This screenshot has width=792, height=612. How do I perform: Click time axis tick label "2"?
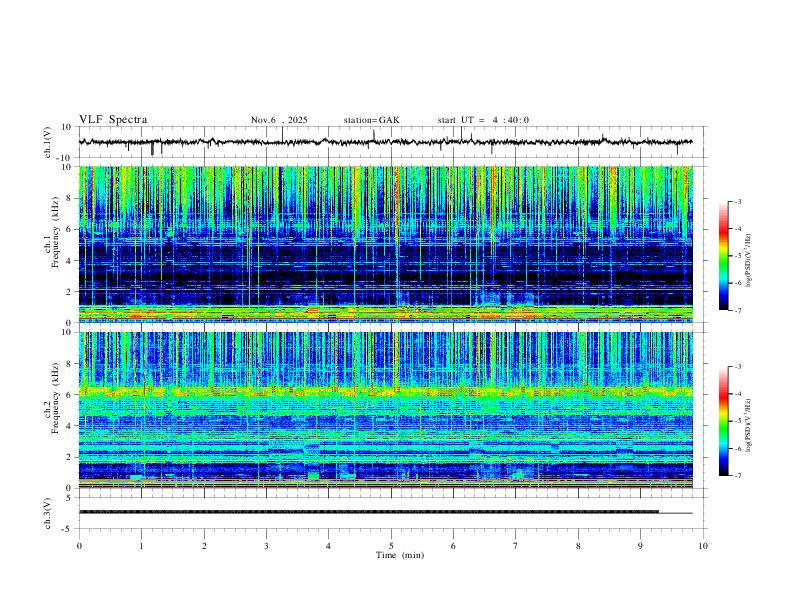204,546
